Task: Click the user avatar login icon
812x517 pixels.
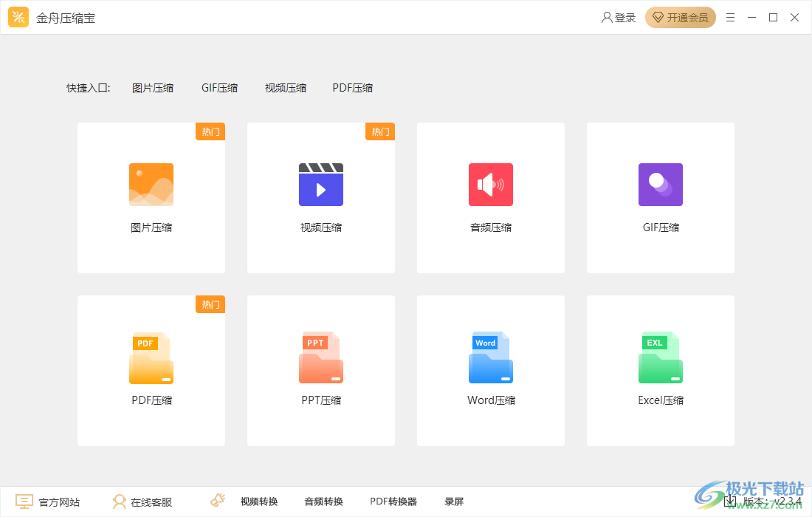Action: tap(606, 18)
